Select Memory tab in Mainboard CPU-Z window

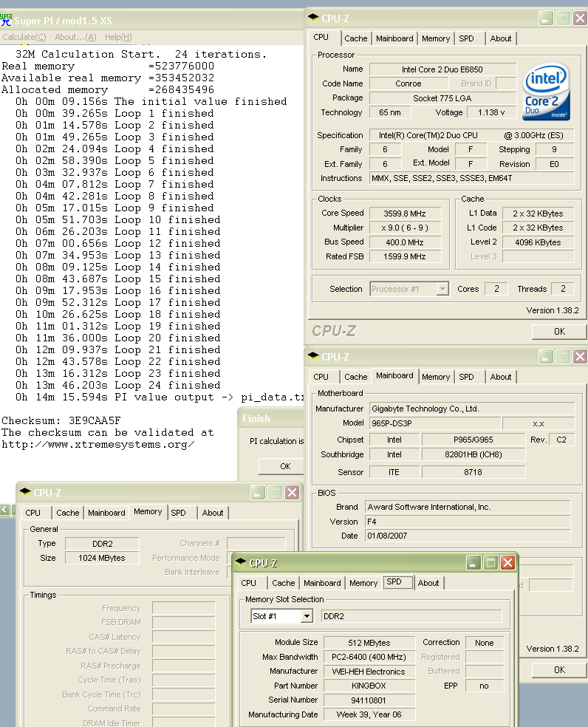click(x=436, y=377)
